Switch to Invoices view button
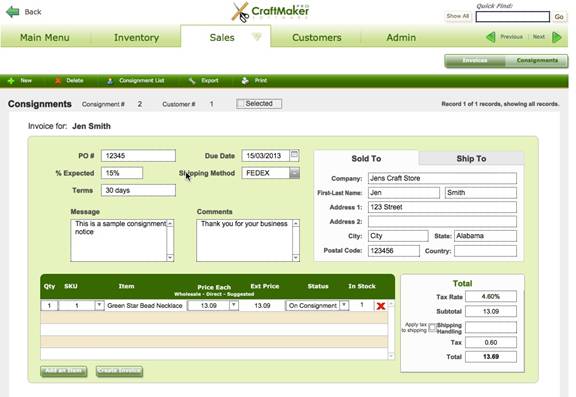Image resolution: width=576 pixels, height=397 pixels. point(475,61)
